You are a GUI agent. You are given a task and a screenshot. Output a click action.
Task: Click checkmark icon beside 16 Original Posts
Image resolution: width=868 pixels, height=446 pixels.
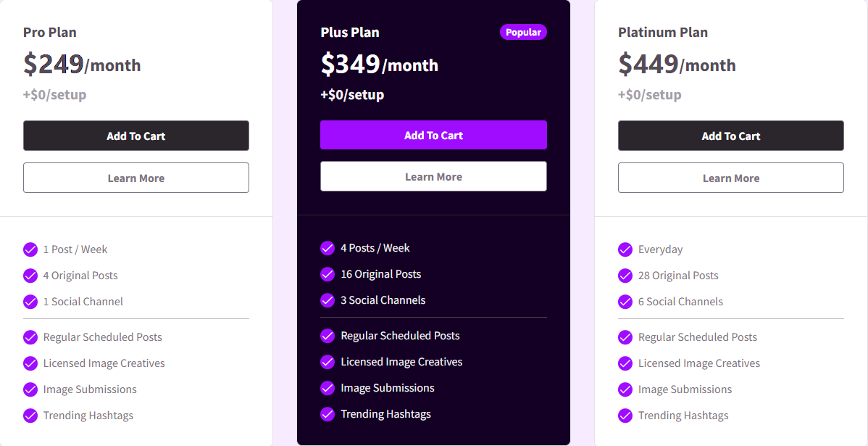327,273
